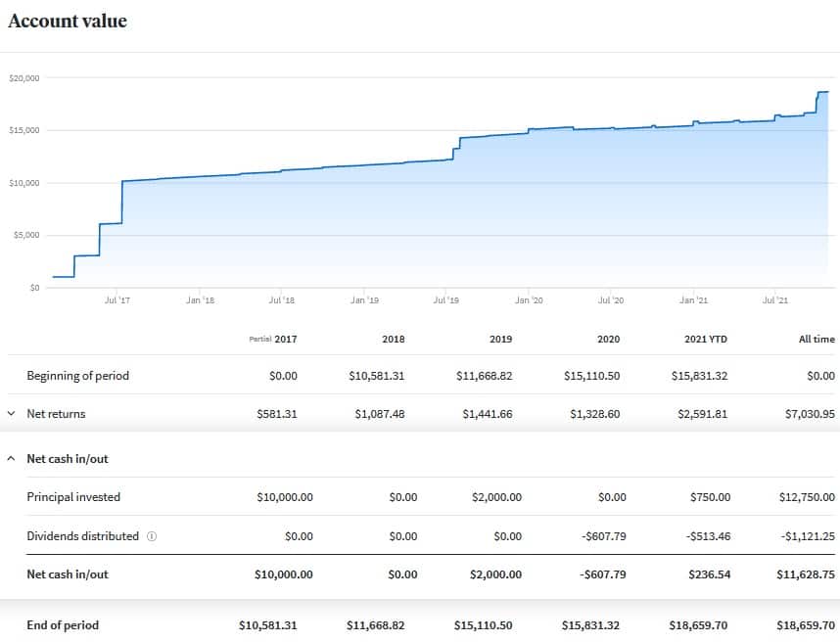This screenshot has height=642, width=840.
Task: Click the Account value heading
Action: point(68,21)
